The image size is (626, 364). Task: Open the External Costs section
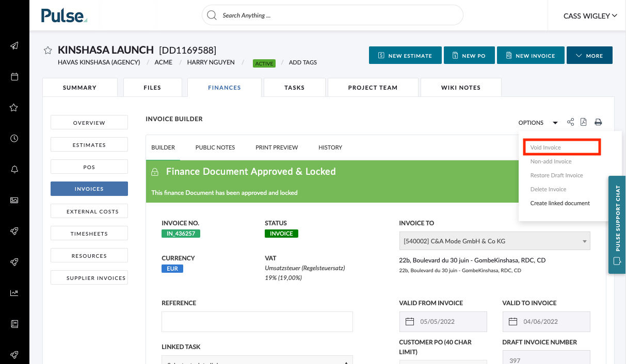89,211
